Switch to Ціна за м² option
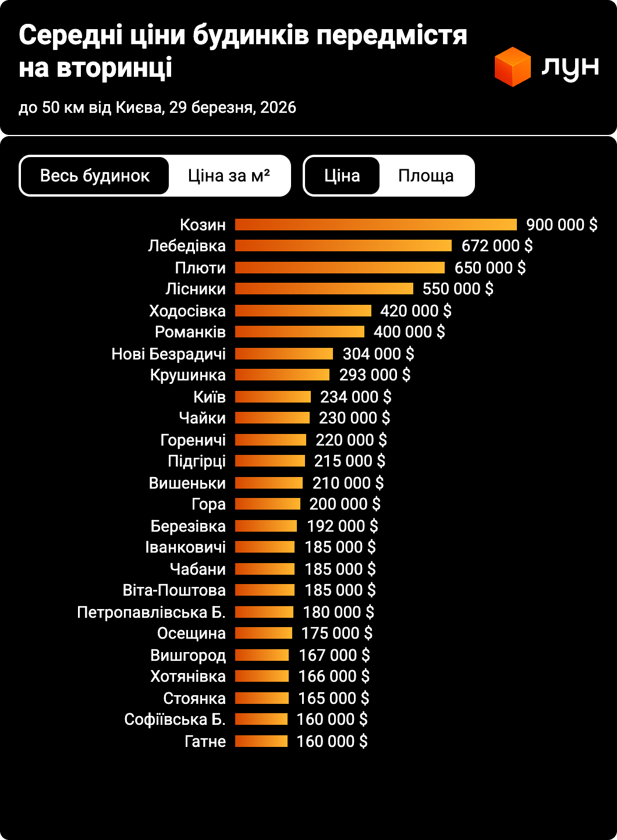This screenshot has height=840, width=617. pos(229,176)
